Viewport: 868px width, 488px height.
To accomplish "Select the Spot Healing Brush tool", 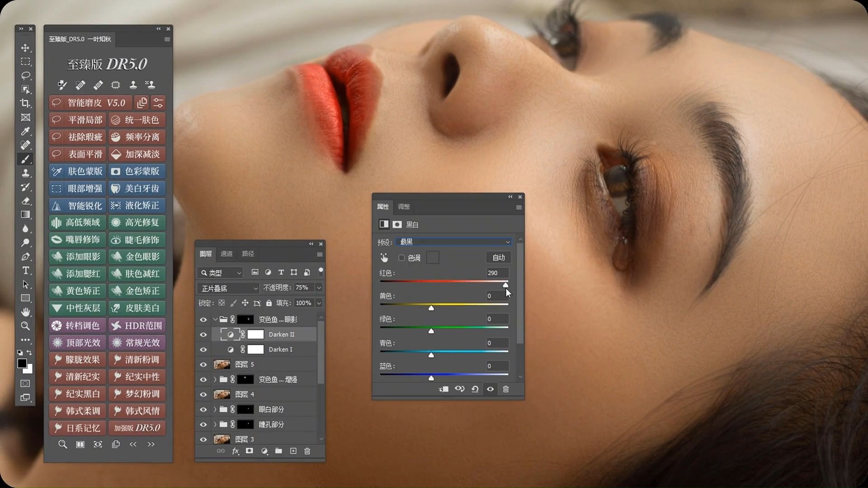I will click(x=25, y=145).
